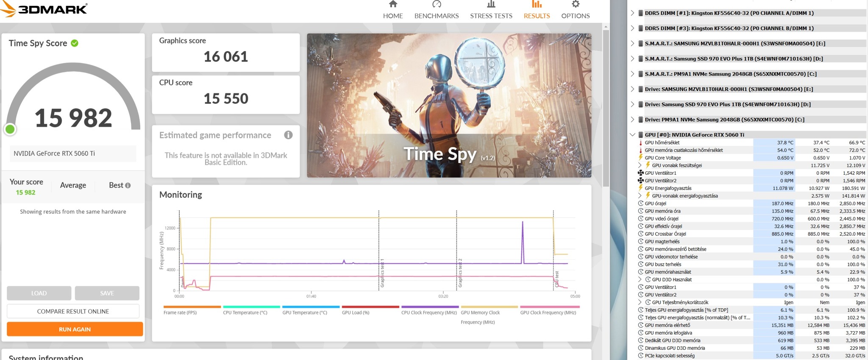
Task: Expand DDR5 DIMM [#1] Kingston node
Action: (632, 13)
